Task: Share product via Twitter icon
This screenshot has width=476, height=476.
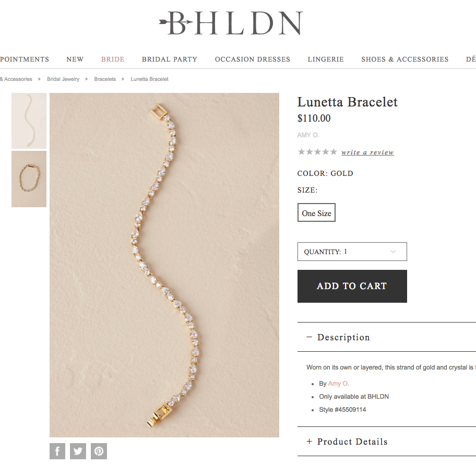Action: click(78, 451)
